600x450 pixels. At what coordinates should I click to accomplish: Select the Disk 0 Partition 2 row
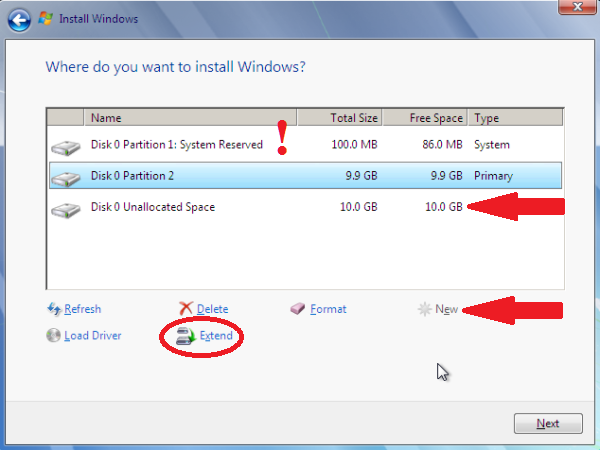pos(305,176)
